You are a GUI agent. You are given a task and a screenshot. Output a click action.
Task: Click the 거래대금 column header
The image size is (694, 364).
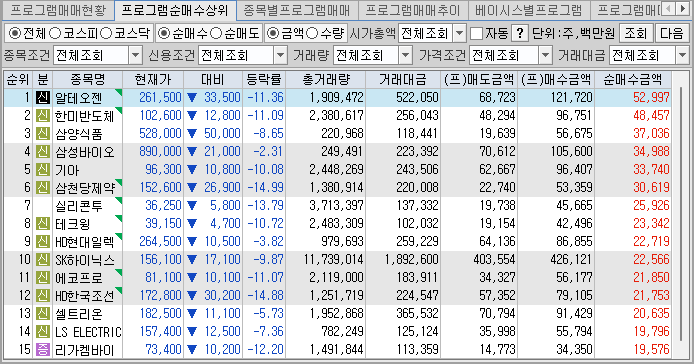click(403, 80)
